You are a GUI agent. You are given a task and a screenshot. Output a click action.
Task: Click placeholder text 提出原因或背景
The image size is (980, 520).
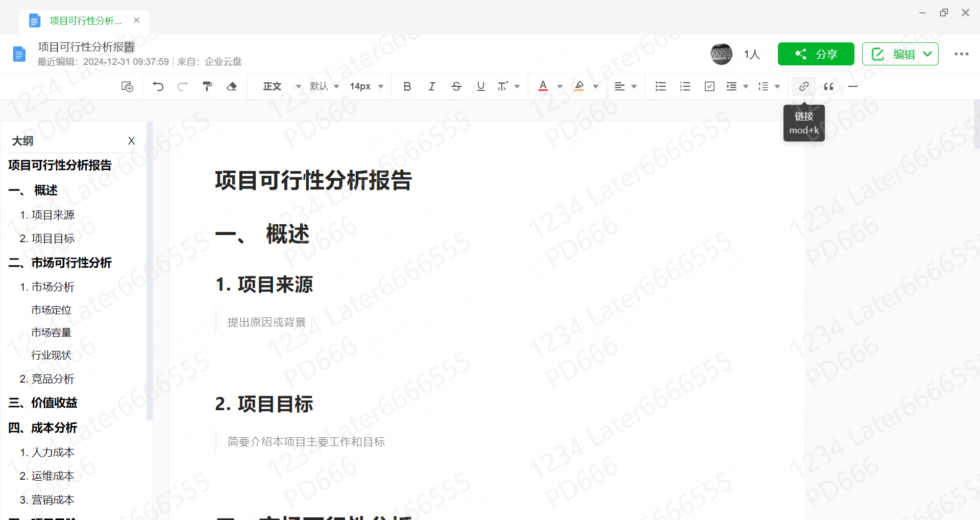click(266, 322)
